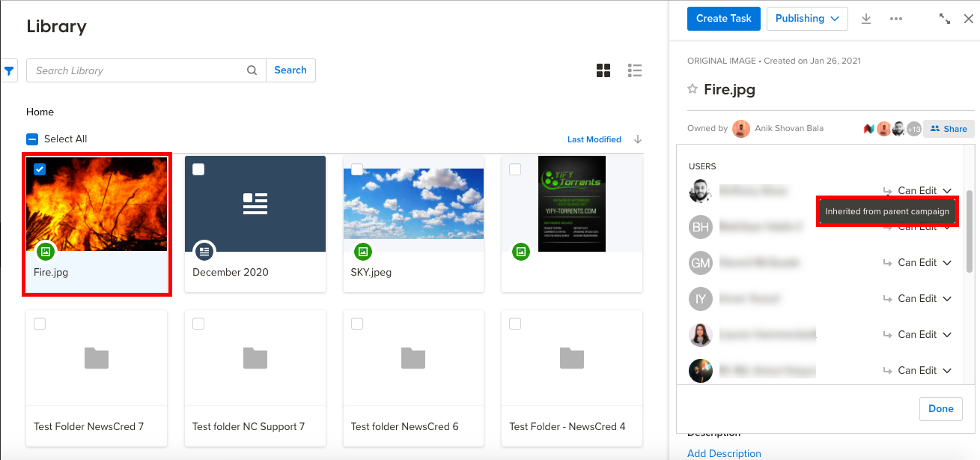Click the filter funnel icon

point(9,71)
